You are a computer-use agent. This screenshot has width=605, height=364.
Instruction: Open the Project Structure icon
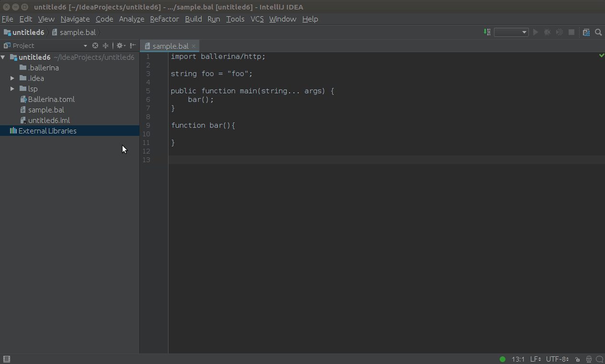586,32
